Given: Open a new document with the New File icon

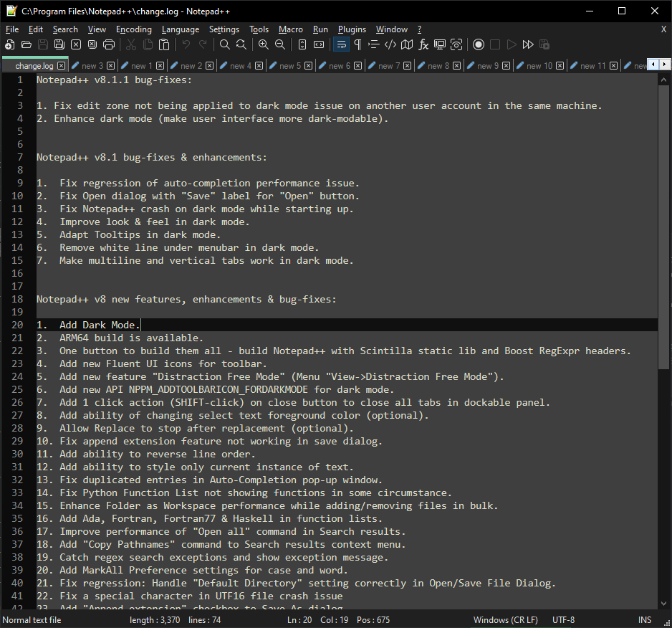Looking at the screenshot, I should coord(9,44).
